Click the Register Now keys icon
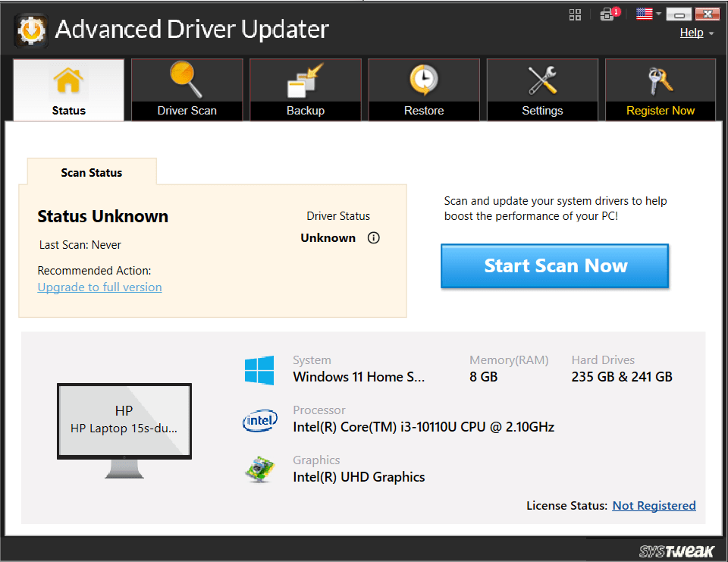 [660, 80]
